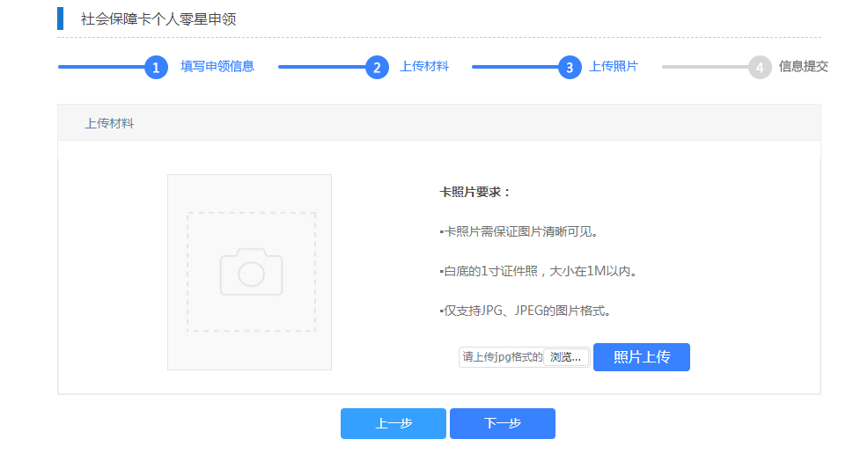The height and width of the screenshot is (461, 868).
Task: Click the grey step 4 circle icon
Action: click(760, 67)
